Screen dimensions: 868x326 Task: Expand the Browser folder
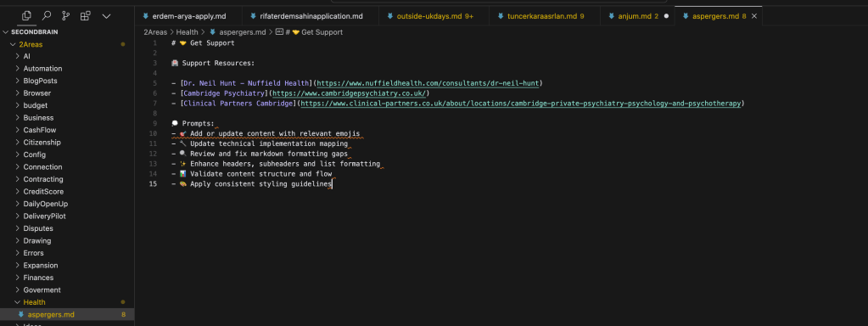[37, 93]
